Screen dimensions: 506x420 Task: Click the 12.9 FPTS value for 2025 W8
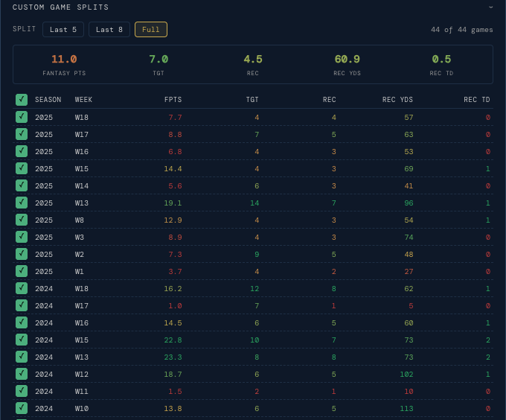point(173,220)
